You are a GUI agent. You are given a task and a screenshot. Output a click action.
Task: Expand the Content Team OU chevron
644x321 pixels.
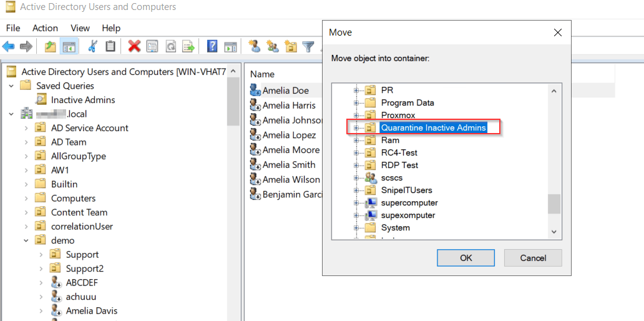[26, 212]
